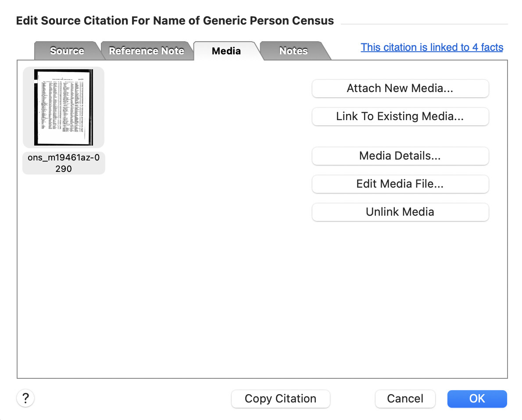
Task: Select the ons_m19461az-0290 filename label
Action: [x=64, y=163]
